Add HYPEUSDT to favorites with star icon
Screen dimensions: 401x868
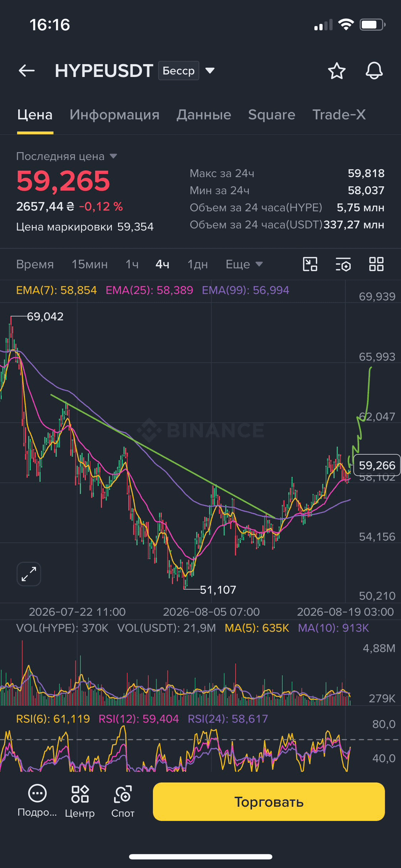[x=337, y=71]
